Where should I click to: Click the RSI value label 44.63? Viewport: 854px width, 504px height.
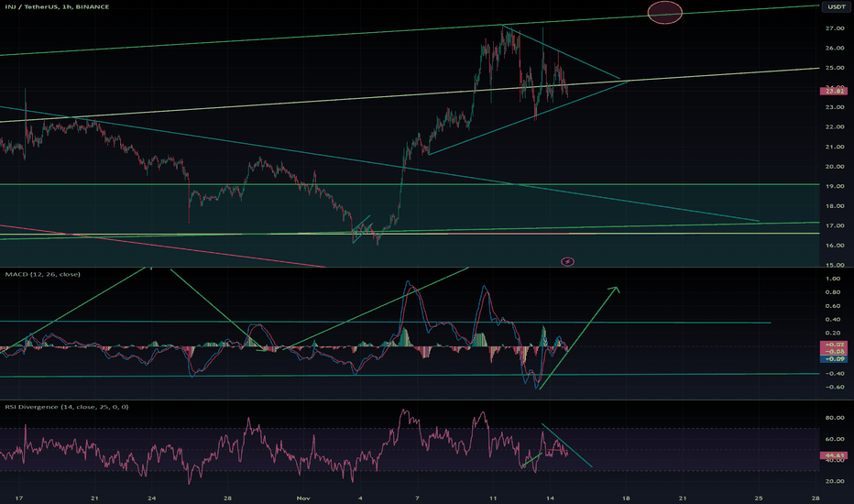pos(833,455)
